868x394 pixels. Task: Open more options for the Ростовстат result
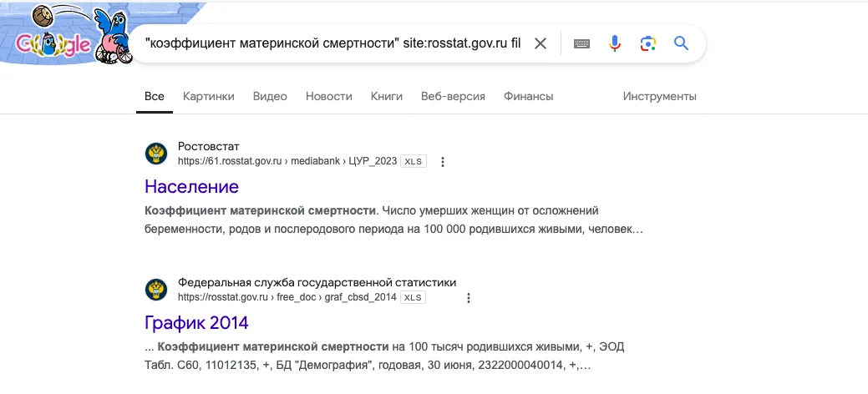(442, 162)
